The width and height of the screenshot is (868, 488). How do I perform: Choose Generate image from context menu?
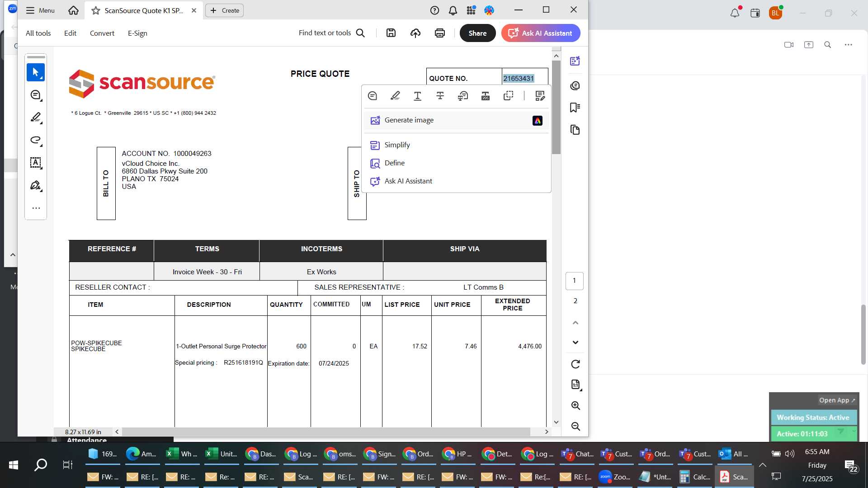(457, 120)
